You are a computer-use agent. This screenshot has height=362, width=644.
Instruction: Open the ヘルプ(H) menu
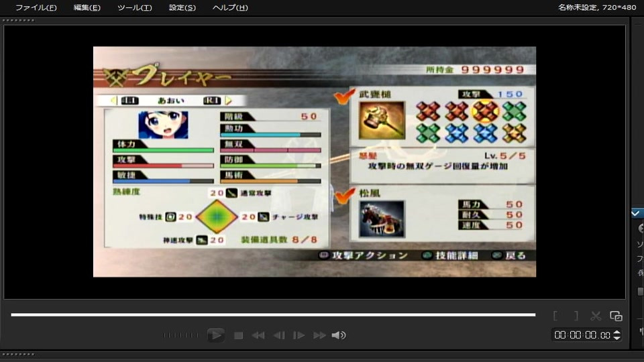coord(230,7)
